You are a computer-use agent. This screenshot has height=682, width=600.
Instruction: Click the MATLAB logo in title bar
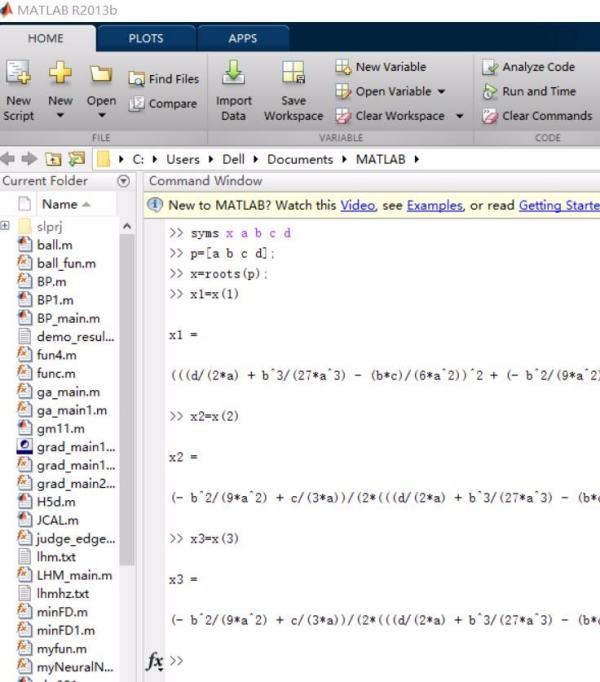coord(6,10)
